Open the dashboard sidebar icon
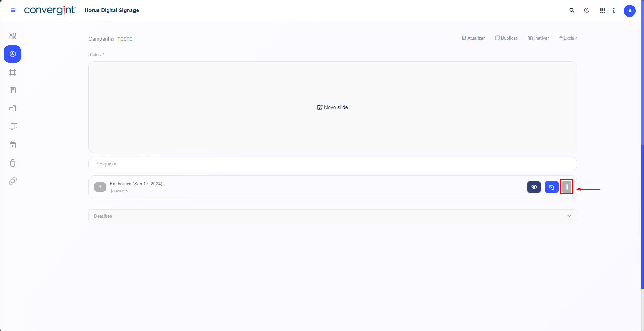The image size is (644, 331). 13,36
